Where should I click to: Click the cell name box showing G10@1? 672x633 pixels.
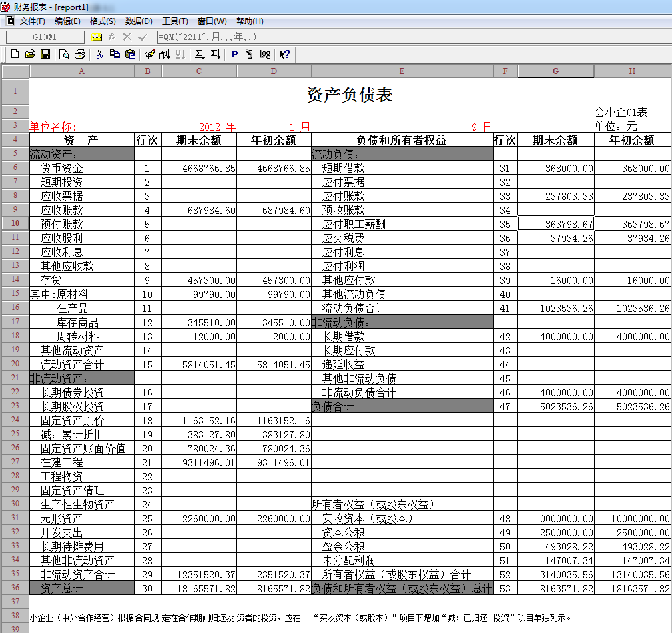point(45,37)
